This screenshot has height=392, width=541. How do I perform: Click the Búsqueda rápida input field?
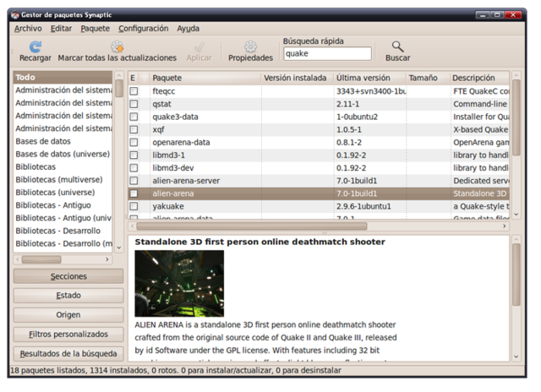coord(327,53)
